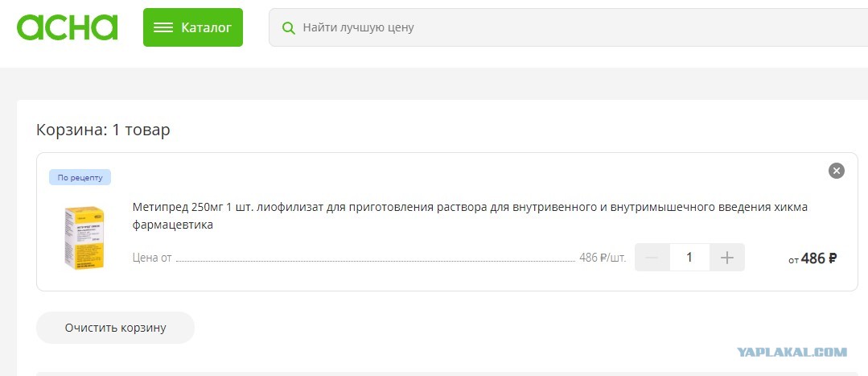The image size is (868, 376).
Task: Click the Корзина: 1 товар heading
Action: click(103, 130)
